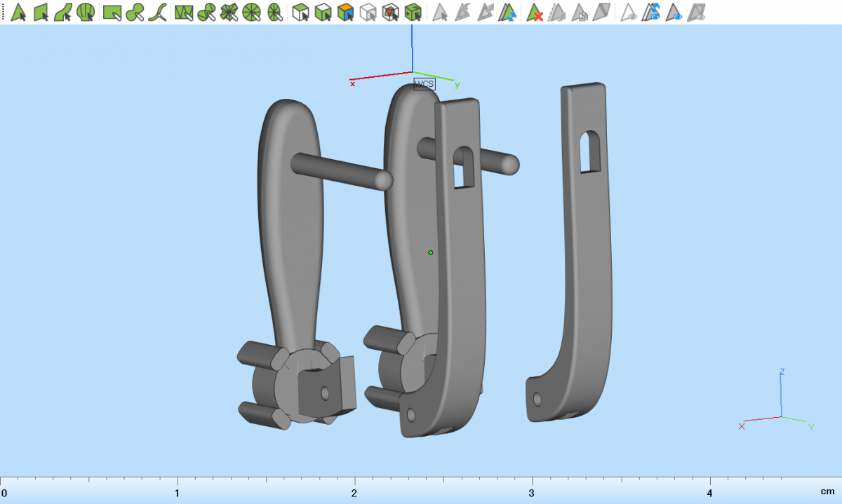This screenshot has width=842, height=504.
Task: Click the WCS coordinate system label
Action: [x=424, y=84]
